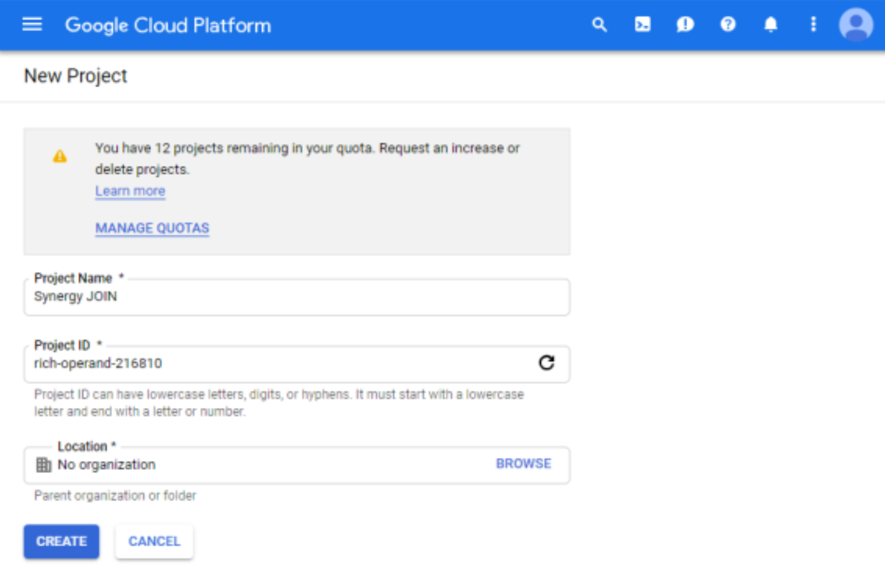
Task: Click the Google Cloud Platform logo text
Action: click(168, 25)
